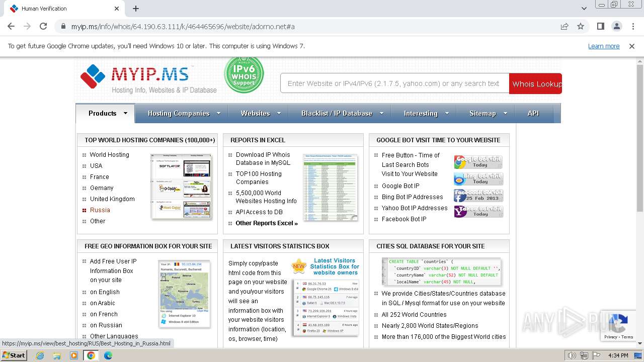
Task: Open the France hosting link
Action: [x=100, y=177]
